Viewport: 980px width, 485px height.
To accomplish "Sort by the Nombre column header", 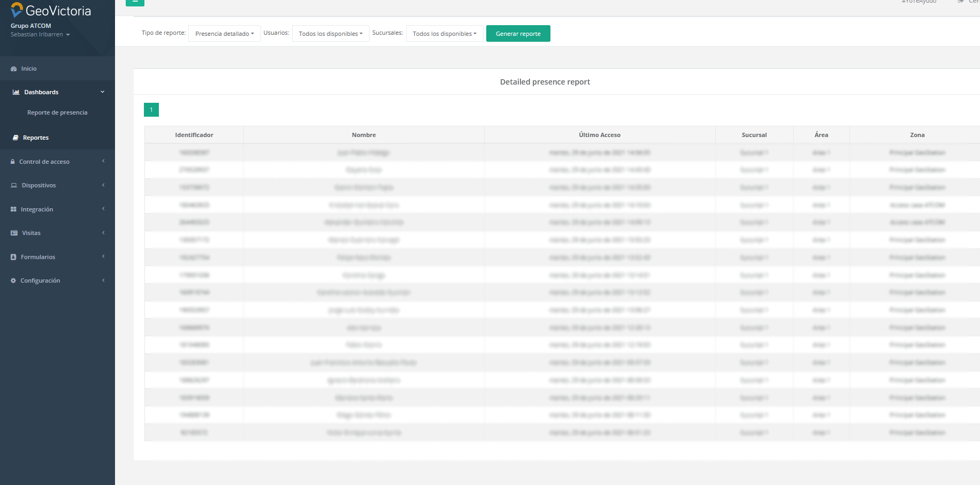I will pyautogui.click(x=364, y=135).
